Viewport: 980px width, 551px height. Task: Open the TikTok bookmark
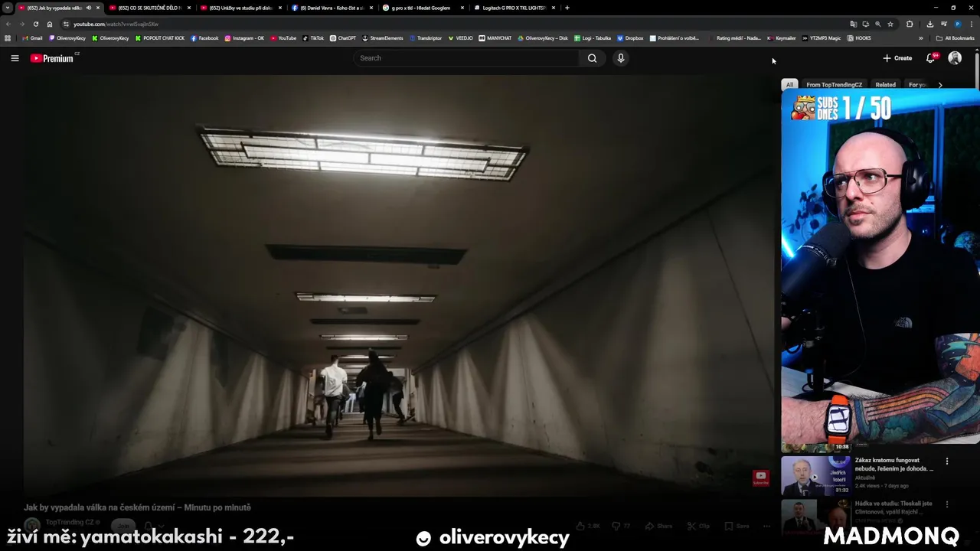click(313, 38)
